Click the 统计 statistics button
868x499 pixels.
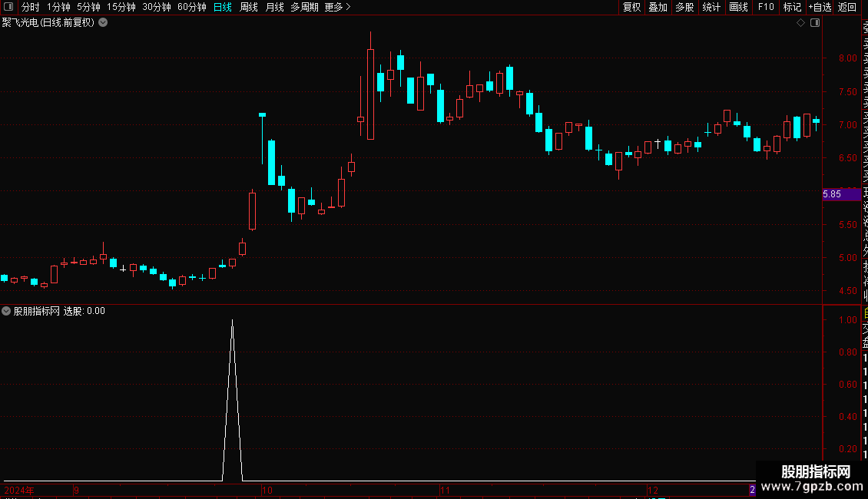coord(711,7)
